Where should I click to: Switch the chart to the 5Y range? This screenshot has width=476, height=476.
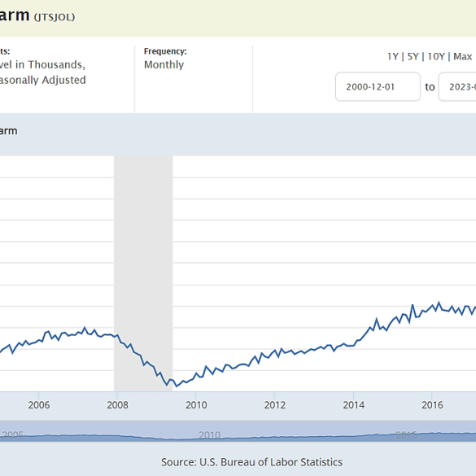click(413, 56)
